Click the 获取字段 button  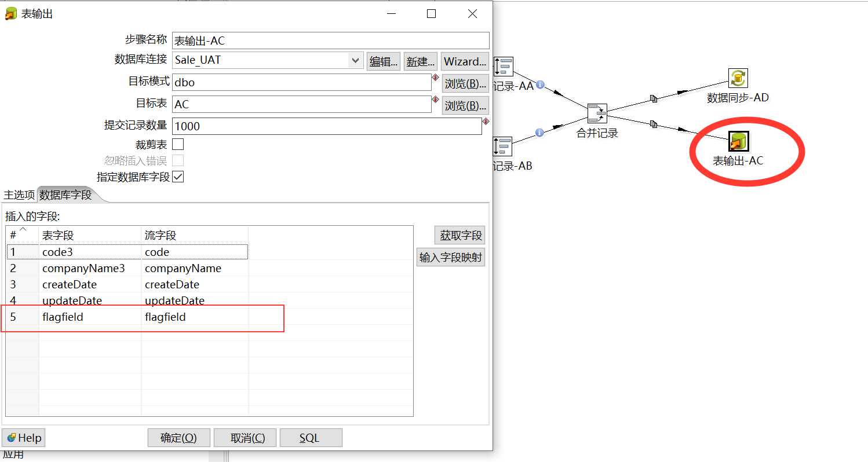(460, 235)
